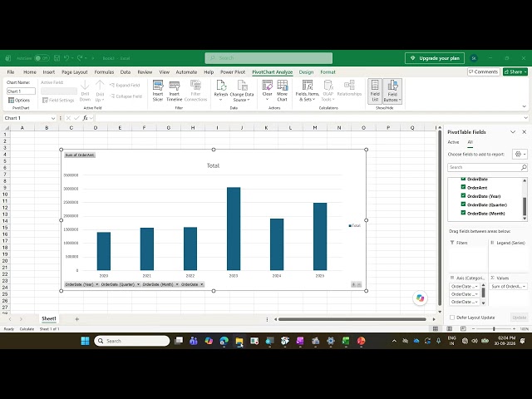Click the field search box in PivotTable Fields
Viewport: 532px width, 399px height.
click(x=487, y=167)
